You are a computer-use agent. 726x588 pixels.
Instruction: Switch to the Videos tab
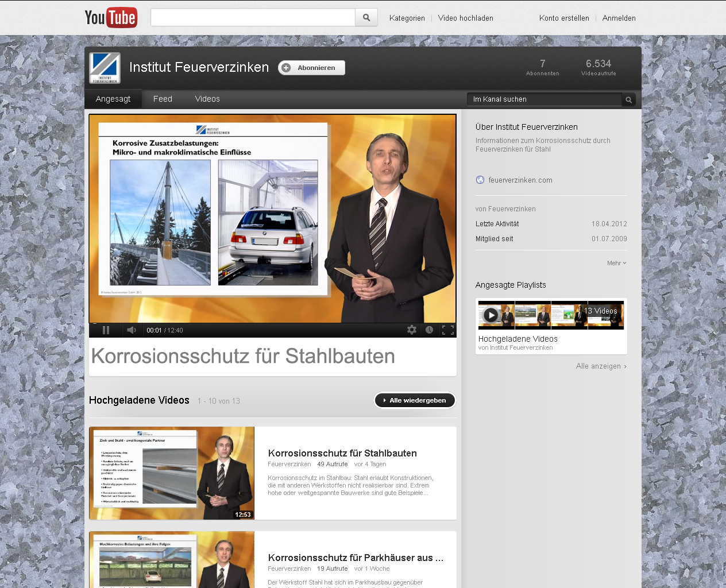pos(207,99)
